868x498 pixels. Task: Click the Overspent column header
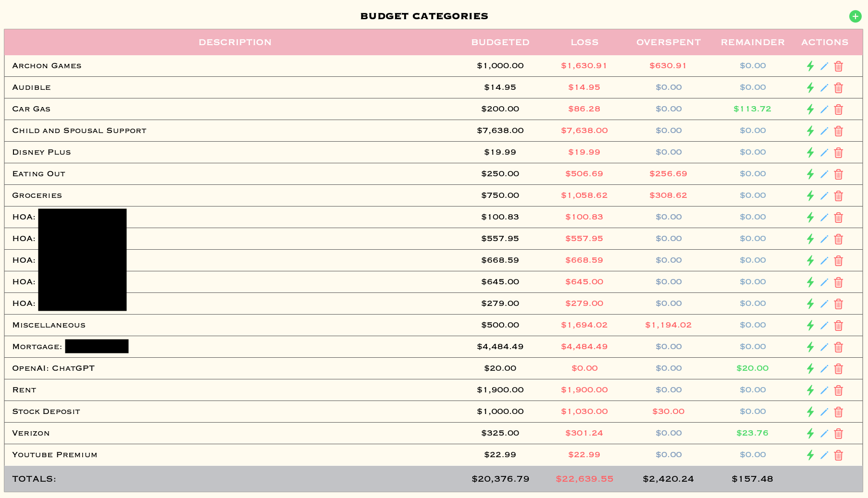(668, 42)
